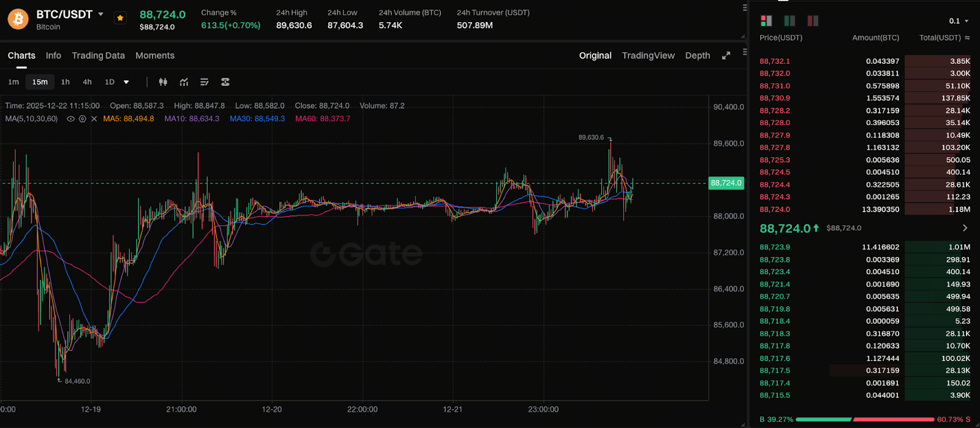Open the drawing tools list icon

(x=205, y=82)
